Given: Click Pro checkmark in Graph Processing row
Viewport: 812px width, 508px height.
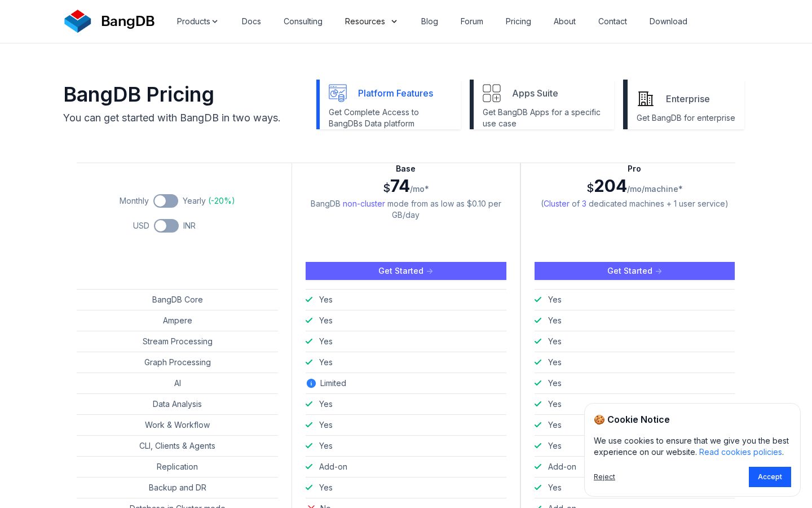Looking at the screenshot, I should coord(538,362).
